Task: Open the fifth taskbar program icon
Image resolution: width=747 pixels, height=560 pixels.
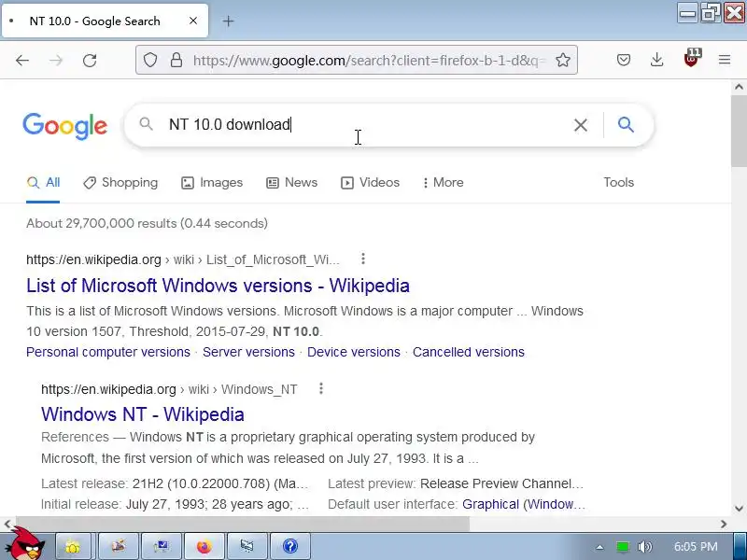Action: click(x=247, y=546)
